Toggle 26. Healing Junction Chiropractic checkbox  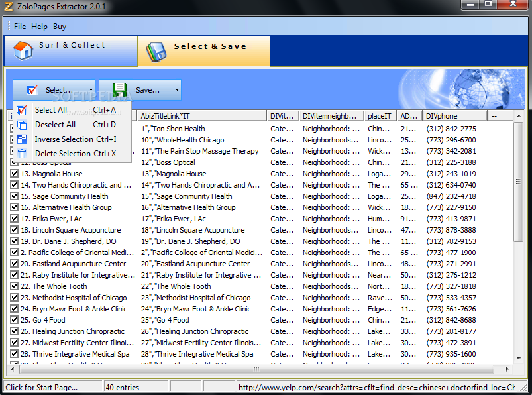click(14, 331)
